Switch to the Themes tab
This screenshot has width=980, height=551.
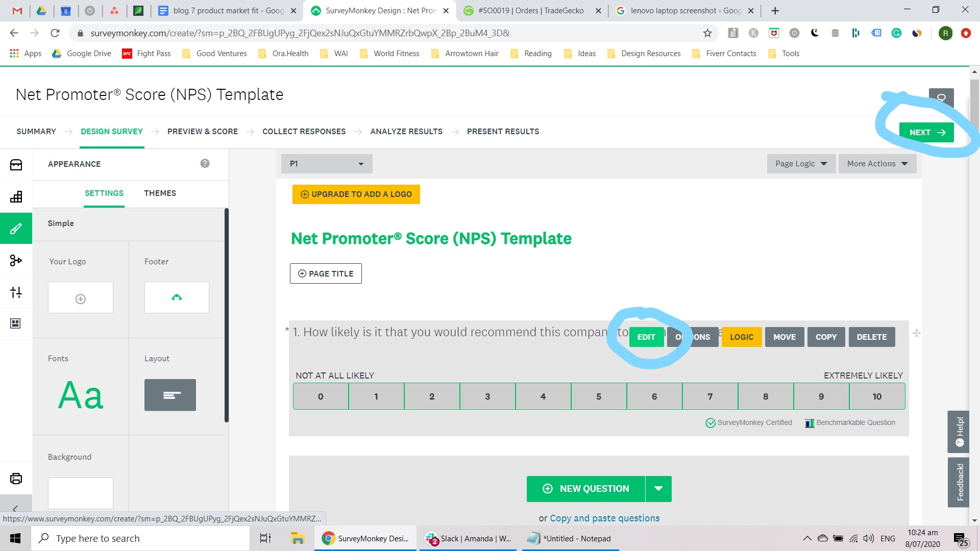(x=160, y=193)
